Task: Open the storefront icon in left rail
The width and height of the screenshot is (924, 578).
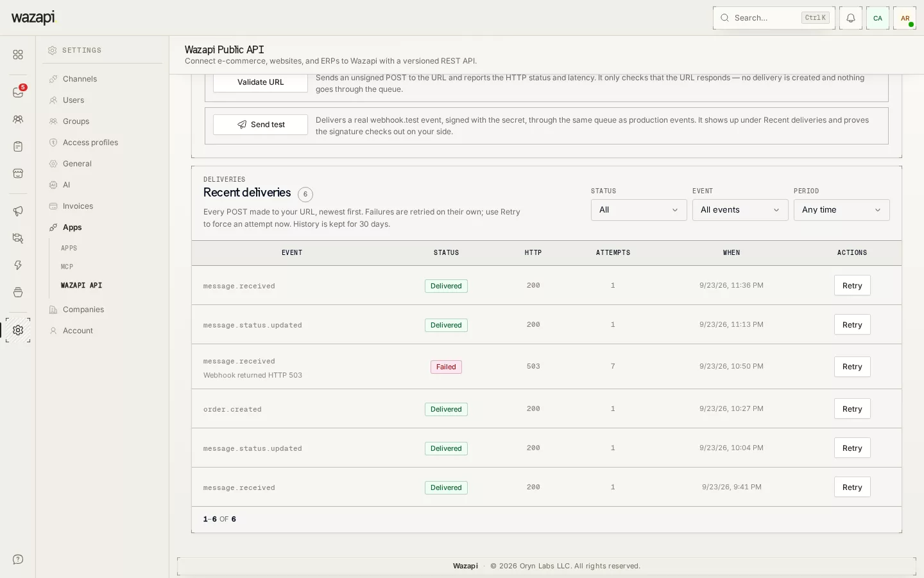Action: pos(18,173)
